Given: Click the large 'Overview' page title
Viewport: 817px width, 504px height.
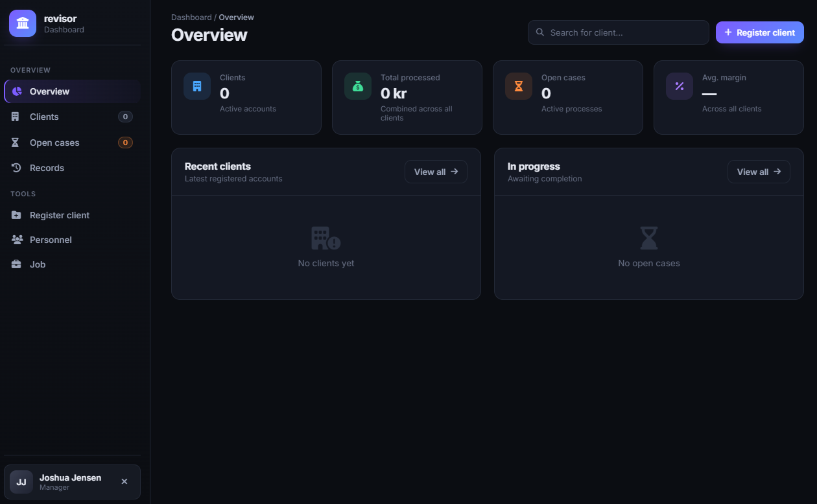Looking at the screenshot, I should pos(209,35).
